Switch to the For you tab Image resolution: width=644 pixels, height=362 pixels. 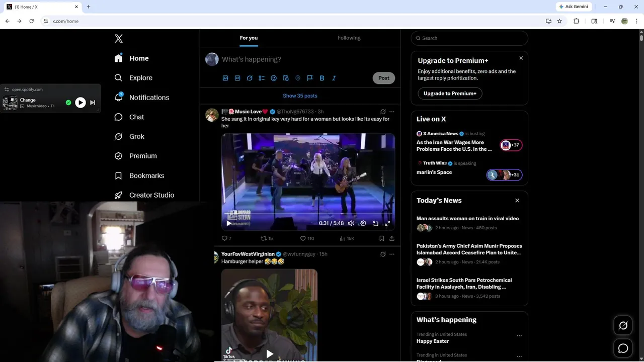[x=249, y=38]
